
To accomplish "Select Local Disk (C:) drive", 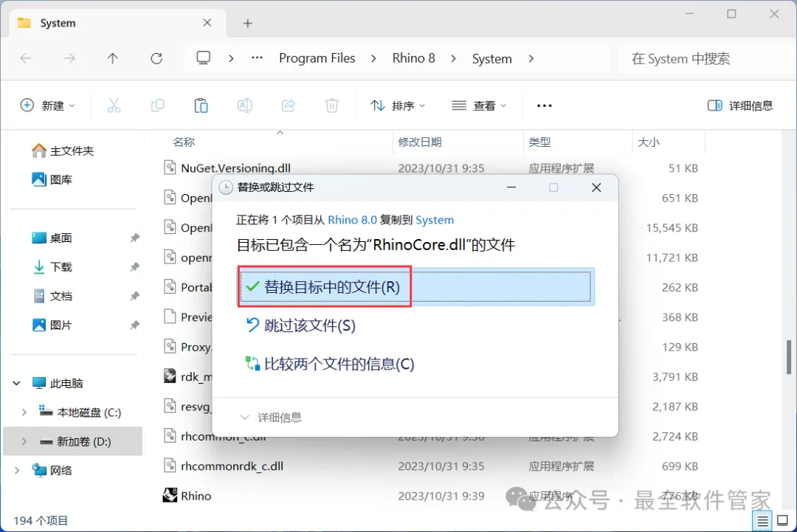I will coord(80,412).
